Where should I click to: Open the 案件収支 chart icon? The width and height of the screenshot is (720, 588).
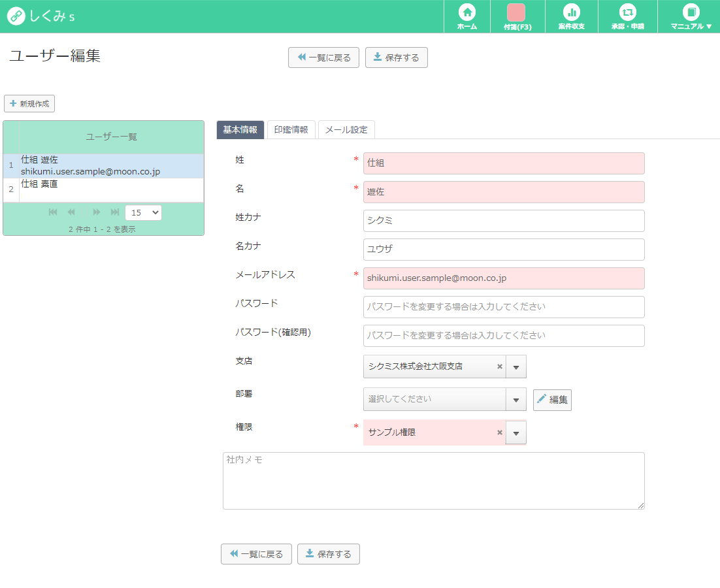(571, 16)
